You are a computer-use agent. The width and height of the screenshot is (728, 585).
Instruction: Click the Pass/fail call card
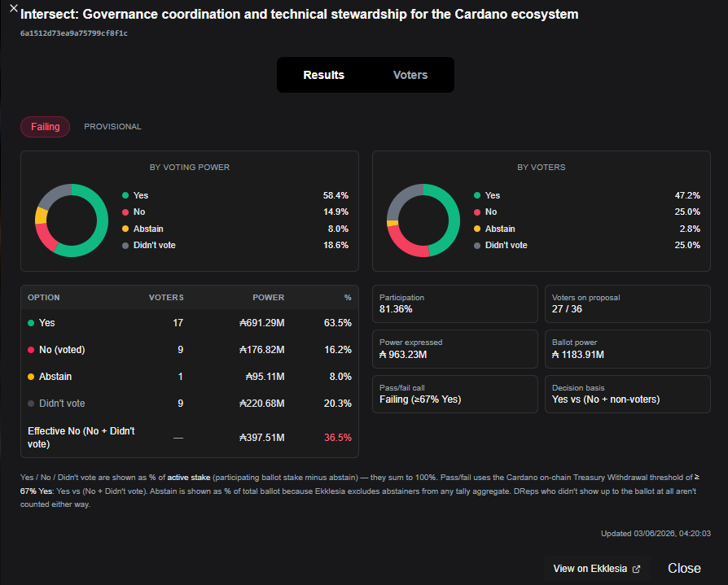455,395
